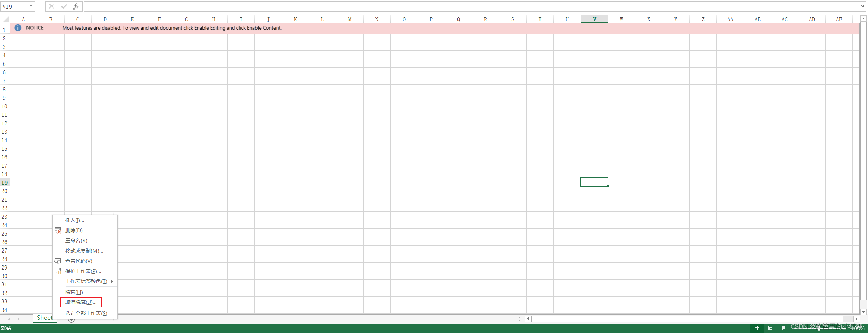The height and width of the screenshot is (333, 868).
Task: Go to next sheet tab arrow
Action: coord(18,319)
